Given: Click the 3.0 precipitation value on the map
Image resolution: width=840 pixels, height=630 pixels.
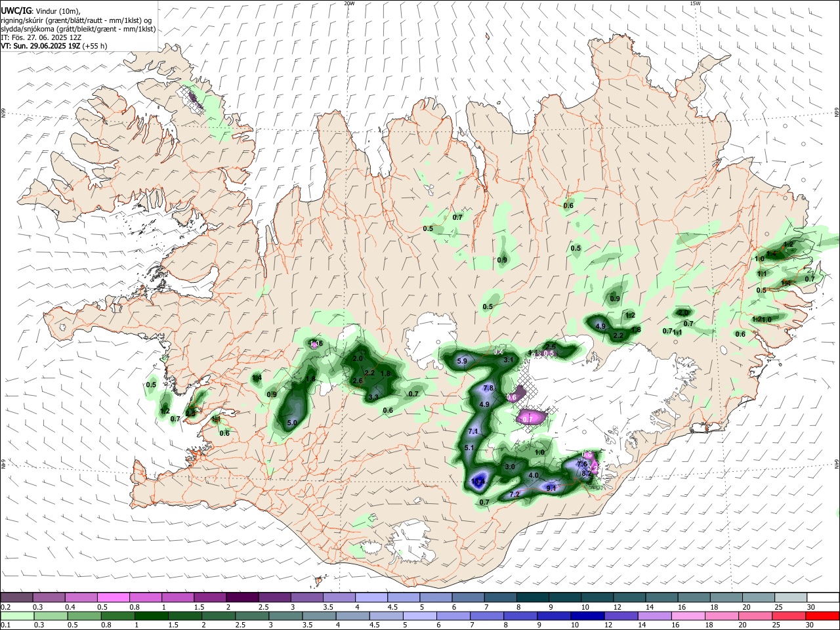Looking at the screenshot, I should pyautogui.click(x=510, y=467).
